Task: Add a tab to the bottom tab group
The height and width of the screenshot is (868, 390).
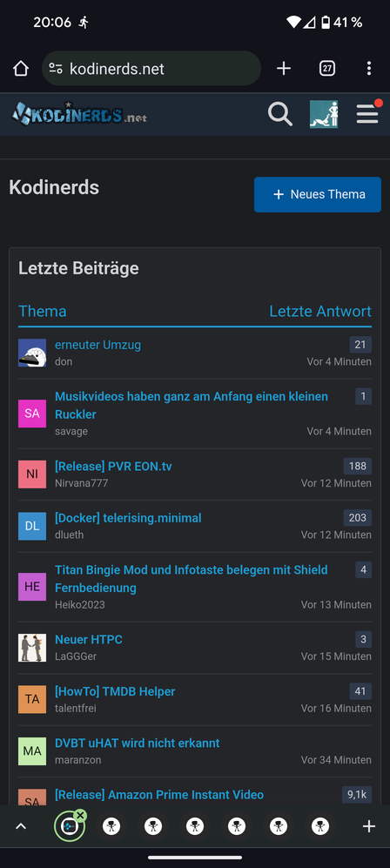Action: [368, 826]
